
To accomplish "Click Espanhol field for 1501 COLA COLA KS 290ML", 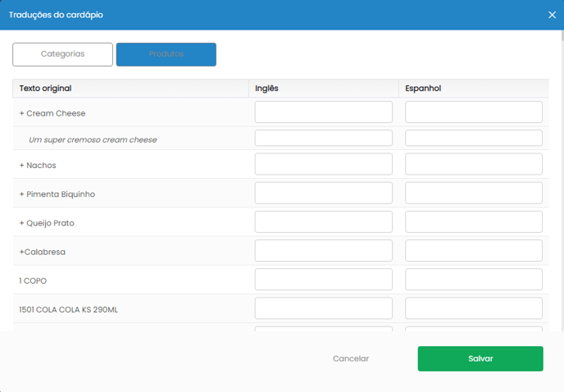I will point(474,308).
